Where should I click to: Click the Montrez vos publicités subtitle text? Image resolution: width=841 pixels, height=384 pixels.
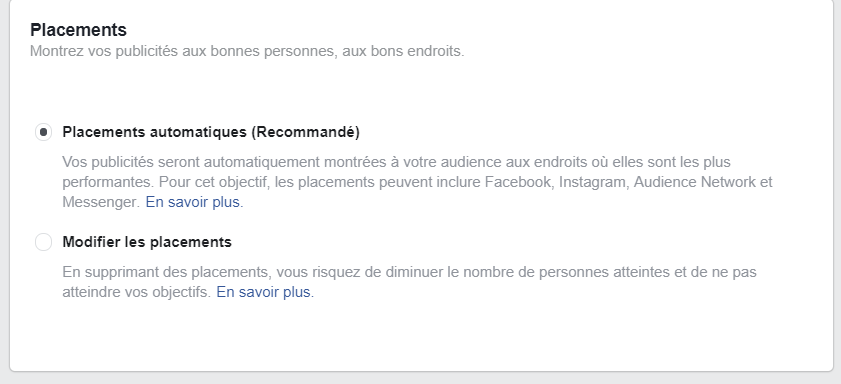247,51
